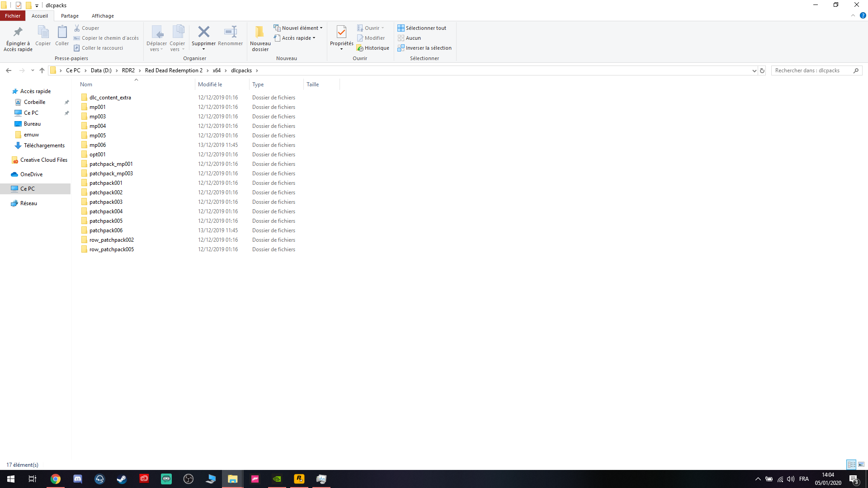The width and height of the screenshot is (868, 488).
Task: Sort by Type column header
Action: pyautogui.click(x=258, y=84)
